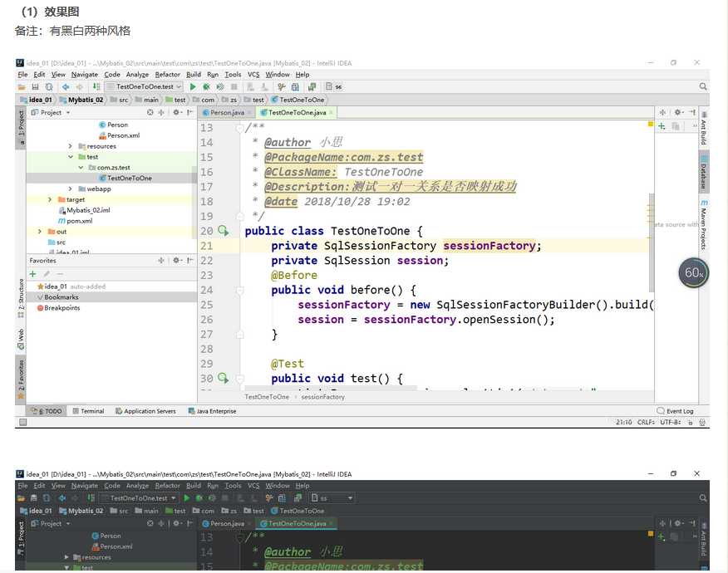Screen dimensions: 728x573
Task: Click the green plus in Favorites panel
Action: point(33,273)
